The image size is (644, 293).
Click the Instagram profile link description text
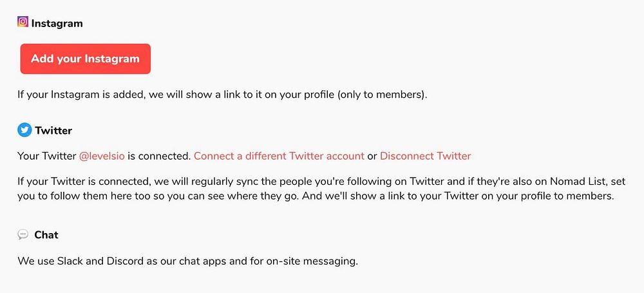(222, 95)
